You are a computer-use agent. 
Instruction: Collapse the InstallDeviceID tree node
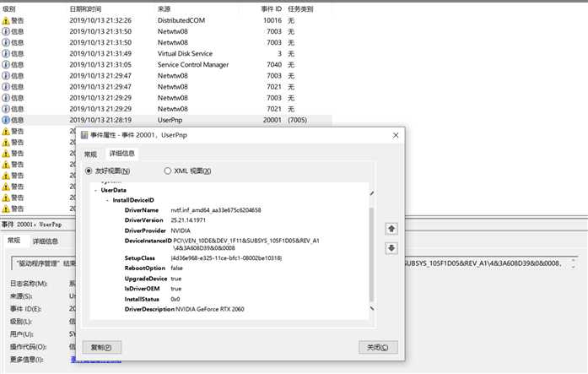click(x=107, y=200)
